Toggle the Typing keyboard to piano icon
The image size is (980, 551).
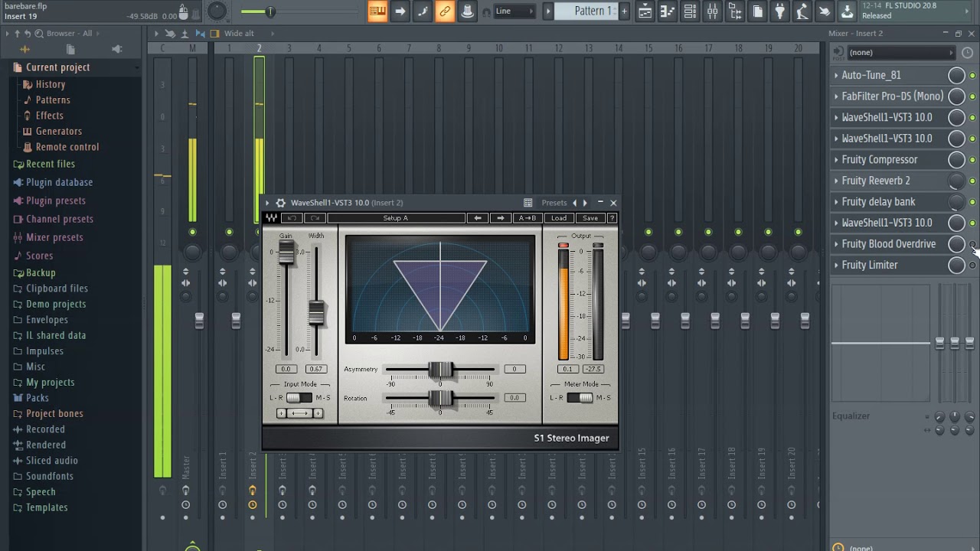(x=377, y=11)
